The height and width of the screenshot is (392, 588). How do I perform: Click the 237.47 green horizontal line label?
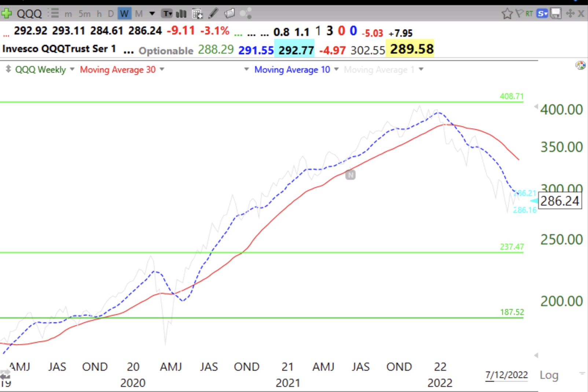[x=512, y=247]
